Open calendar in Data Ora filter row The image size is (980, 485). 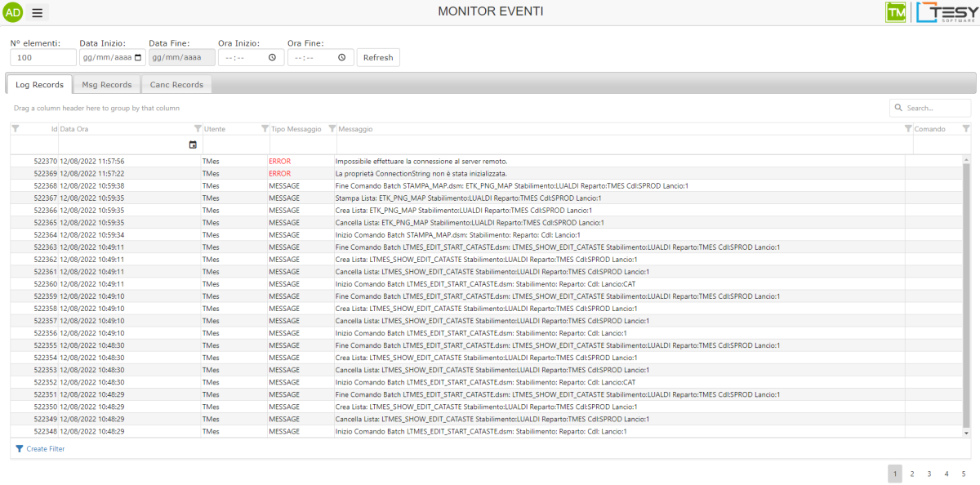(193, 145)
